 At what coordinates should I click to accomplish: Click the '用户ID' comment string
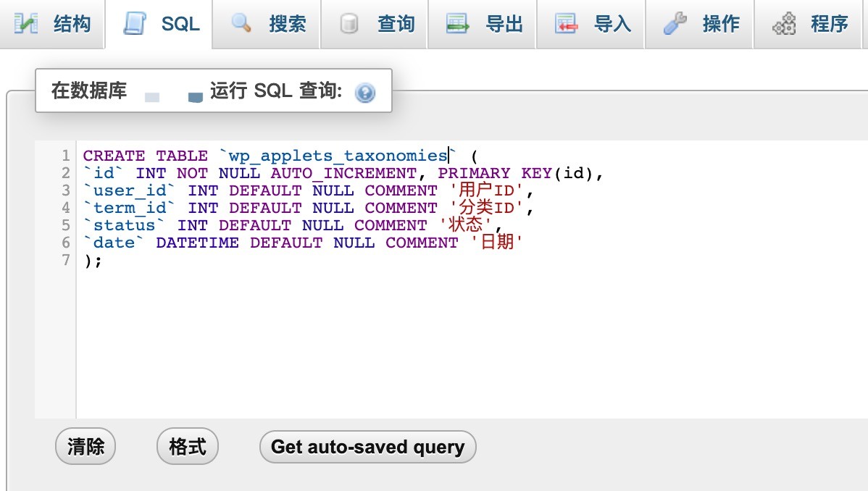pos(486,190)
